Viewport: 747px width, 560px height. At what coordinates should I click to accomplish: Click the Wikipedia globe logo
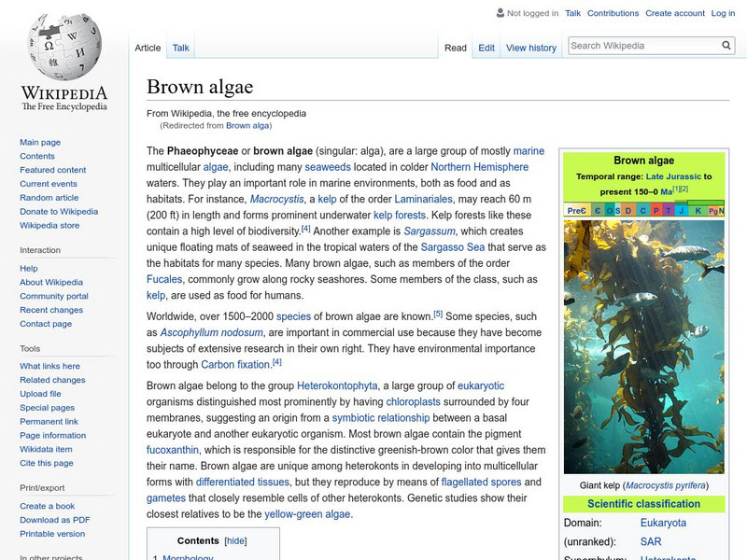pyautogui.click(x=64, y=46)
